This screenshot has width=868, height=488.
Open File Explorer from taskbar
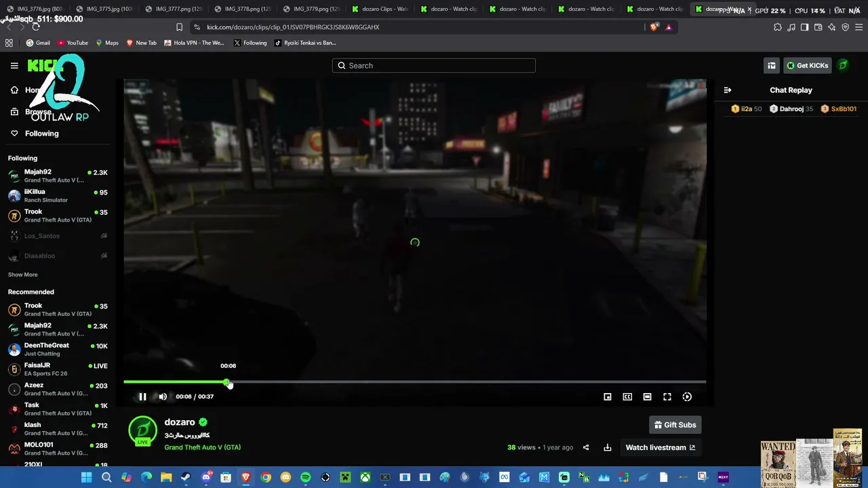click(x=166, y=477)
